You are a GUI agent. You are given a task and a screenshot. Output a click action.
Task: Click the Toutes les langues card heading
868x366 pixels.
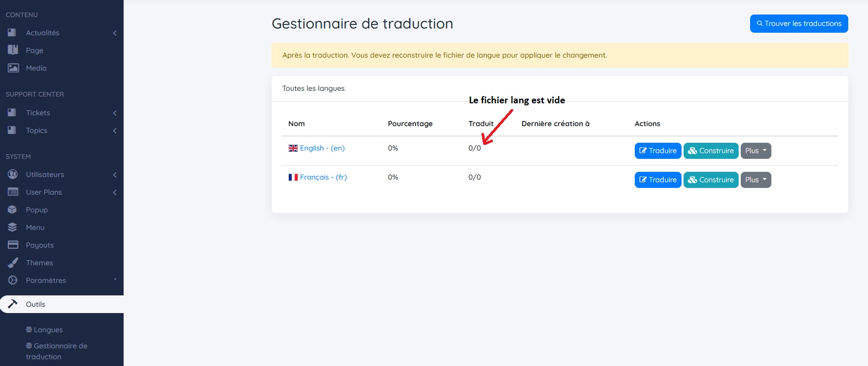[313, 88]
